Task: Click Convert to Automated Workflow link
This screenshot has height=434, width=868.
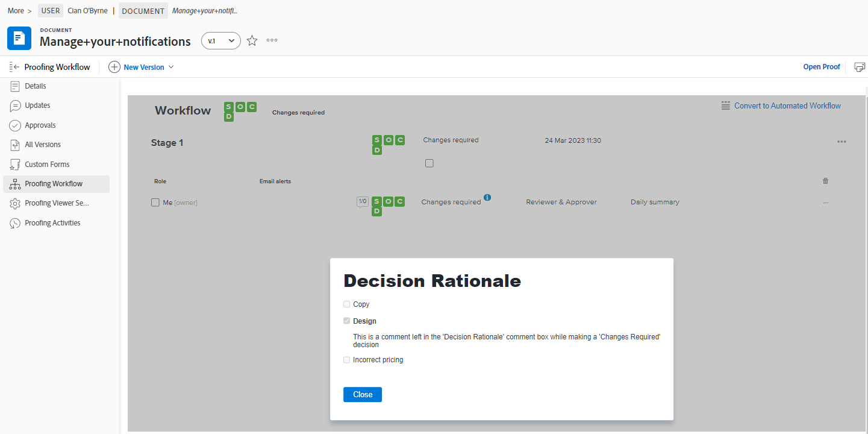Action: point(787,105)
